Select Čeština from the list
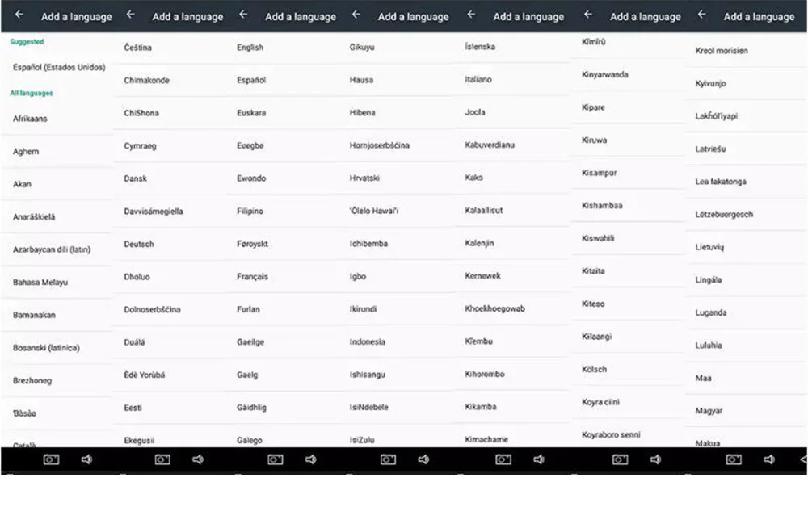 point(170,48)
